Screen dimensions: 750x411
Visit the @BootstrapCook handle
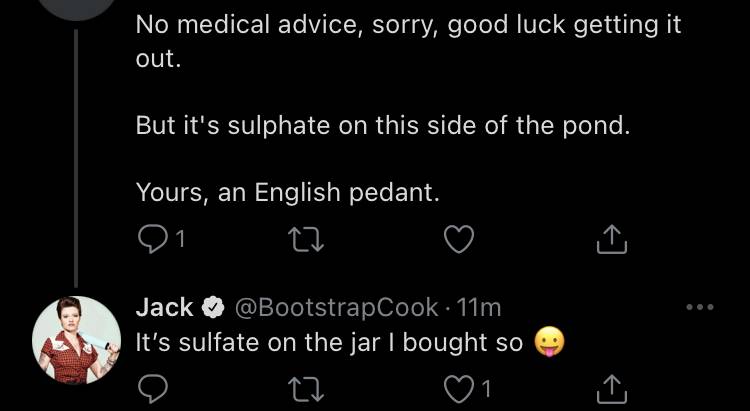336,308
